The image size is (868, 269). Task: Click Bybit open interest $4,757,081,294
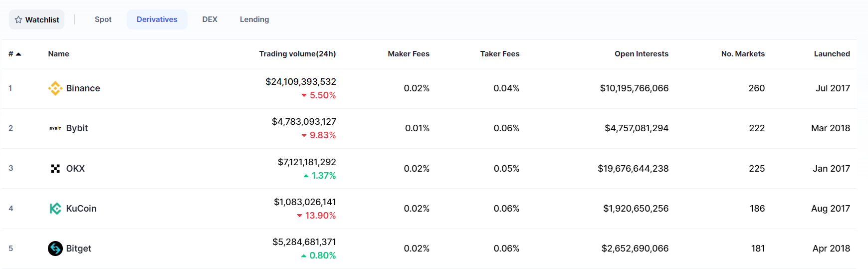637,128
